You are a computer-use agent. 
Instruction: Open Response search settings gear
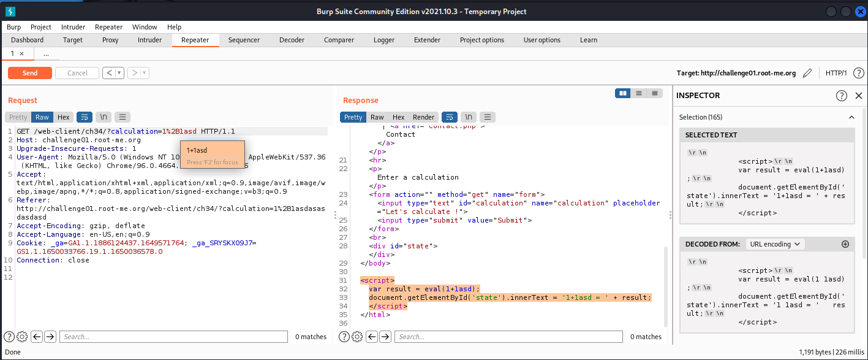(357, 336)
